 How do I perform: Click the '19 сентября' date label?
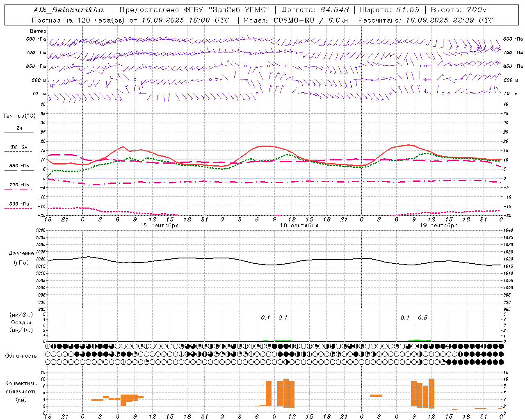click(438, 226)
